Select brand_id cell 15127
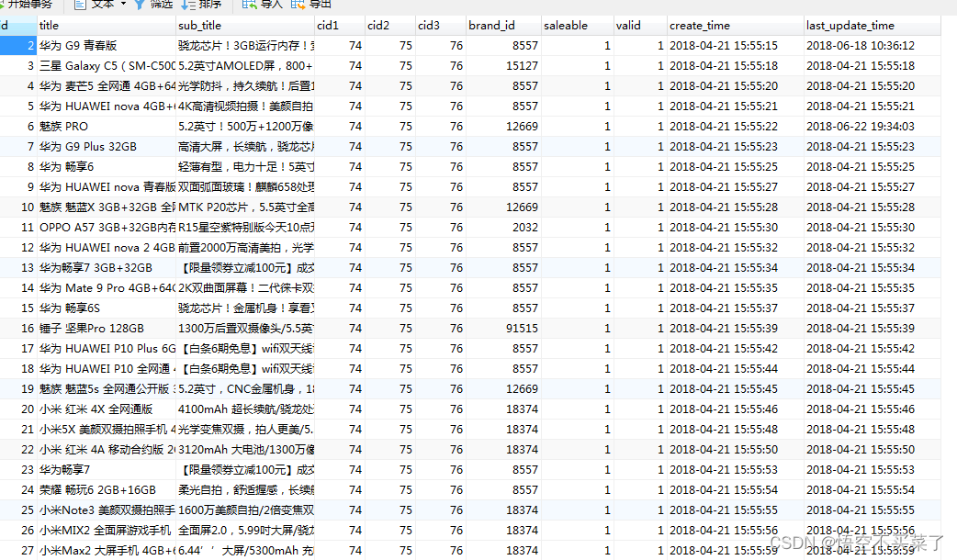 (503, 66)
